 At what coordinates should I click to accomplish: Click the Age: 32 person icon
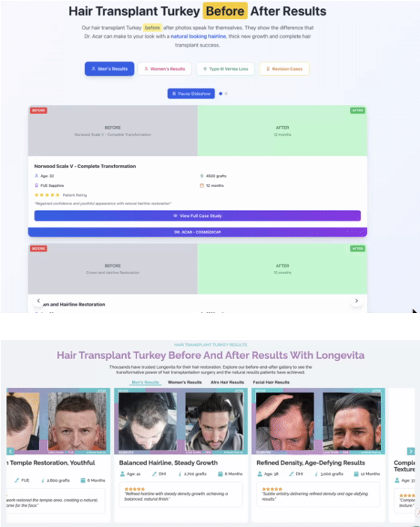(37, 176)
